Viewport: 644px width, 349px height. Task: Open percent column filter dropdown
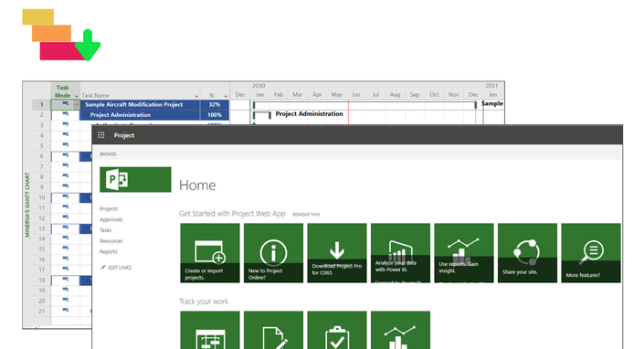tap(226, 96)
